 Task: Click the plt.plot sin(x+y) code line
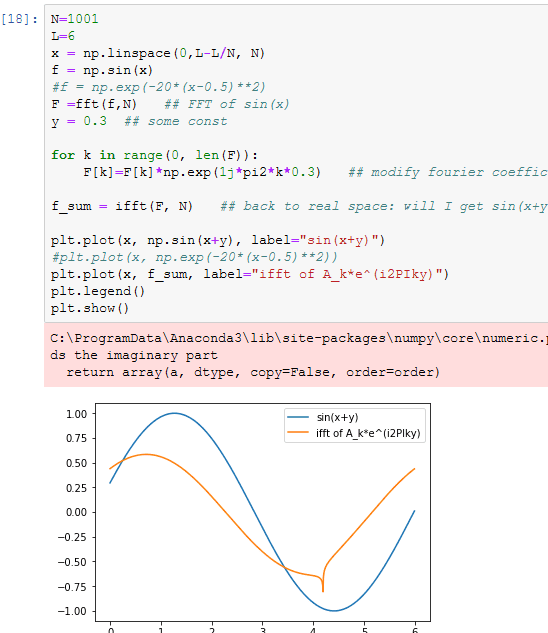[x=218, y=240]
